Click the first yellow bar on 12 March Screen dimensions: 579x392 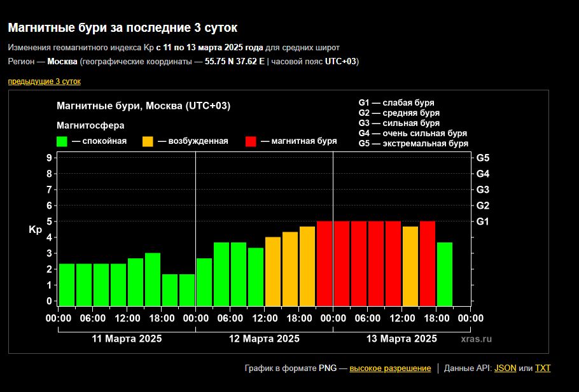click(273, 271)
